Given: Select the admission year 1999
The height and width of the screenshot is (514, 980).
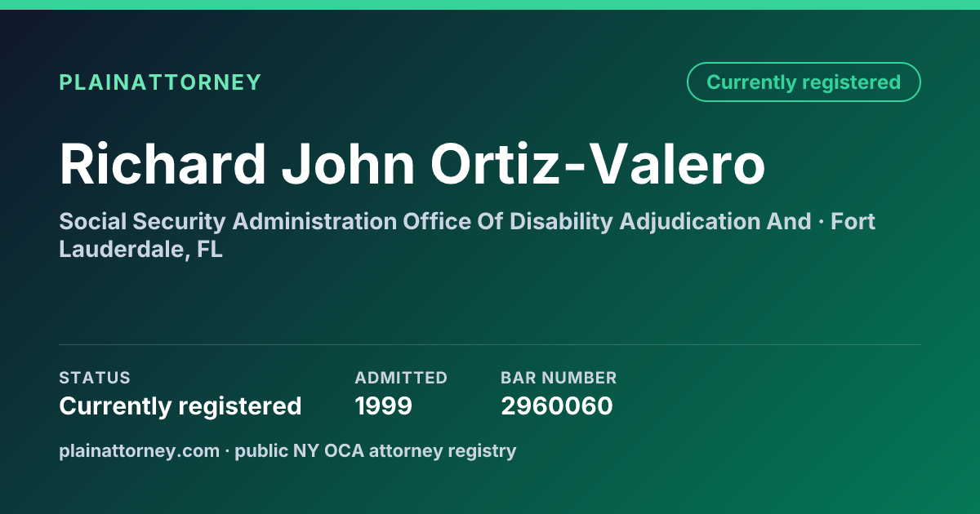Looking at the screenshot, I should (x=384, y=405).
